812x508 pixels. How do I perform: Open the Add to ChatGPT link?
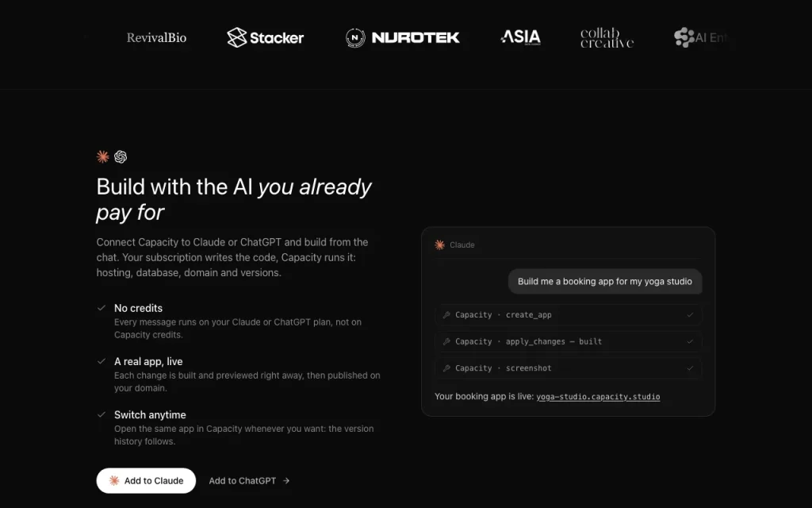249,481
